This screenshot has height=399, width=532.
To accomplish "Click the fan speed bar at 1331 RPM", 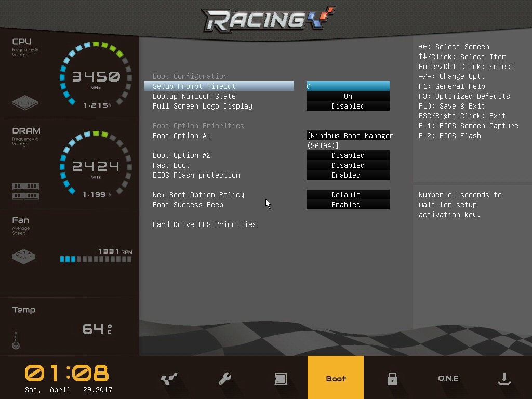I will (96, 259).
